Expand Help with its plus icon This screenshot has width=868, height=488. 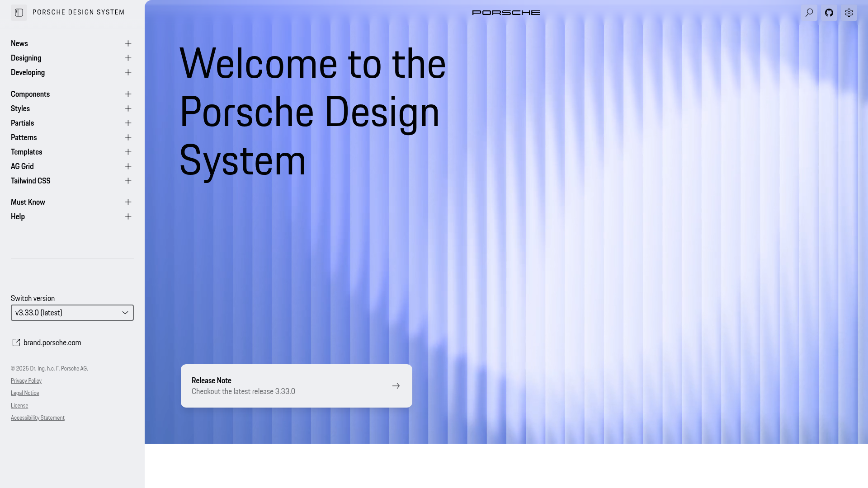tap(128, 216)
